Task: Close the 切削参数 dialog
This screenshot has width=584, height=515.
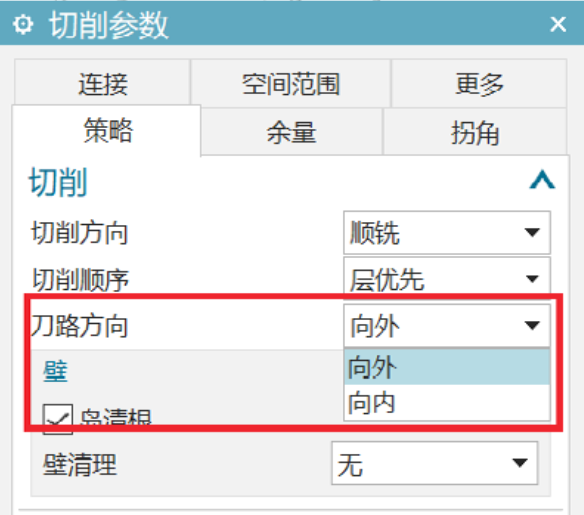Action: [x=558, y=25]
